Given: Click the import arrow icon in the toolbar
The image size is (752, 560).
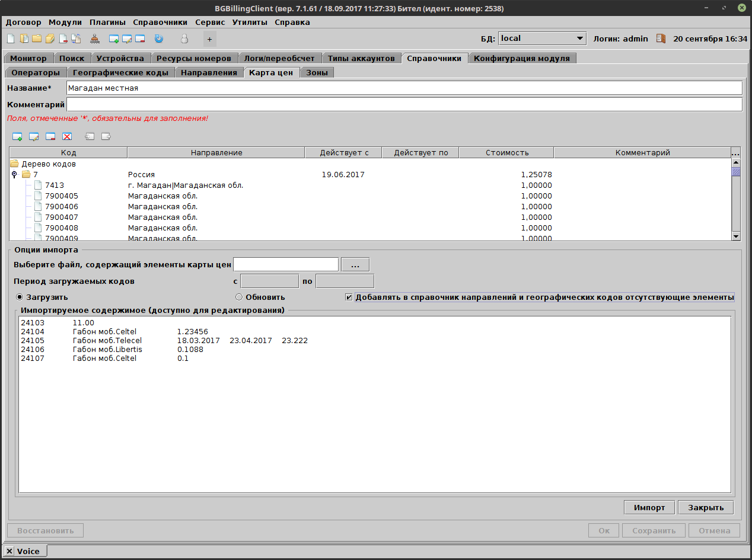Looking at the screenshot, I should click(90, 136).
